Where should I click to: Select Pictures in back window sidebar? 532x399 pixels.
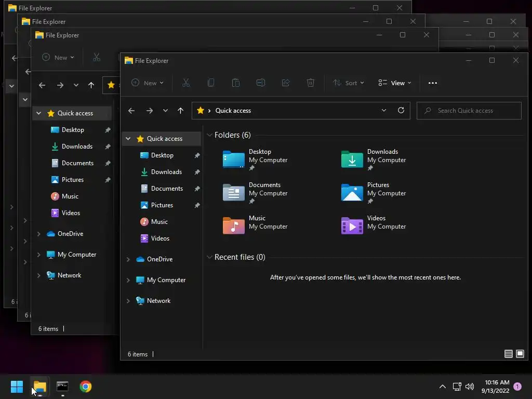tap(73, 180)
